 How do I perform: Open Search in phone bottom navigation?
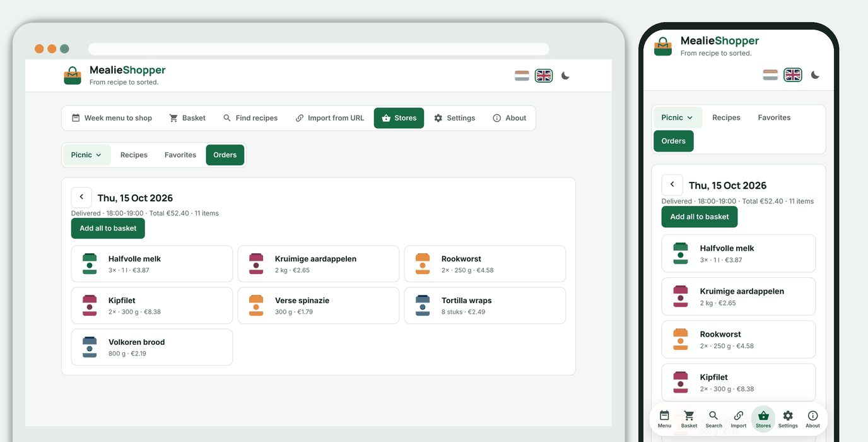pyautogui.click(x=713, y=419)
